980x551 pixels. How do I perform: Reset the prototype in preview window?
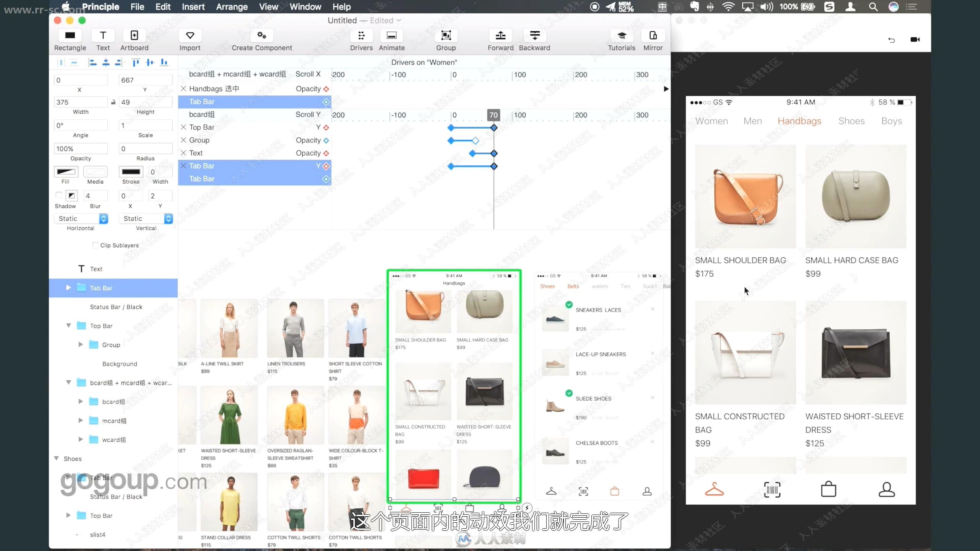(892, 40)
